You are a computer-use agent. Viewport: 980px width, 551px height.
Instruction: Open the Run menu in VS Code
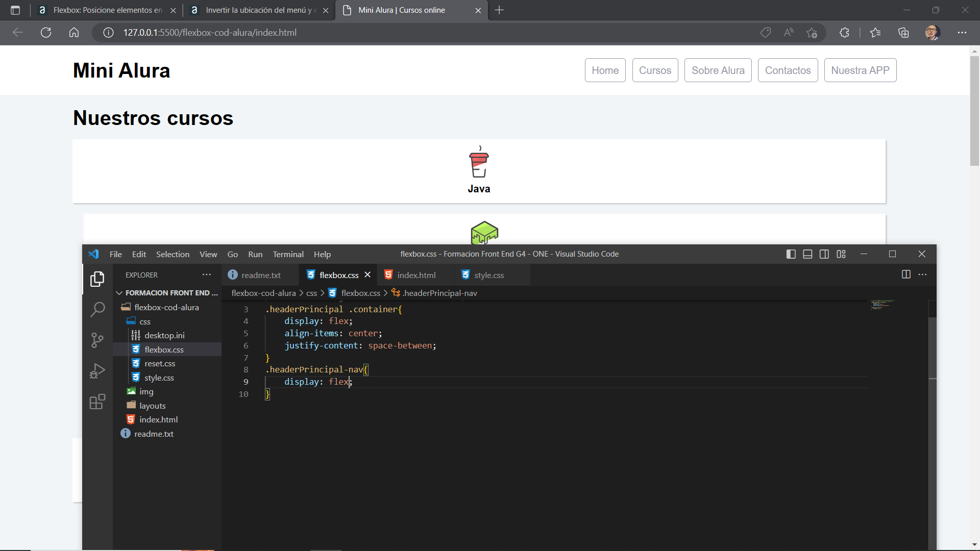tap(255, 254)
